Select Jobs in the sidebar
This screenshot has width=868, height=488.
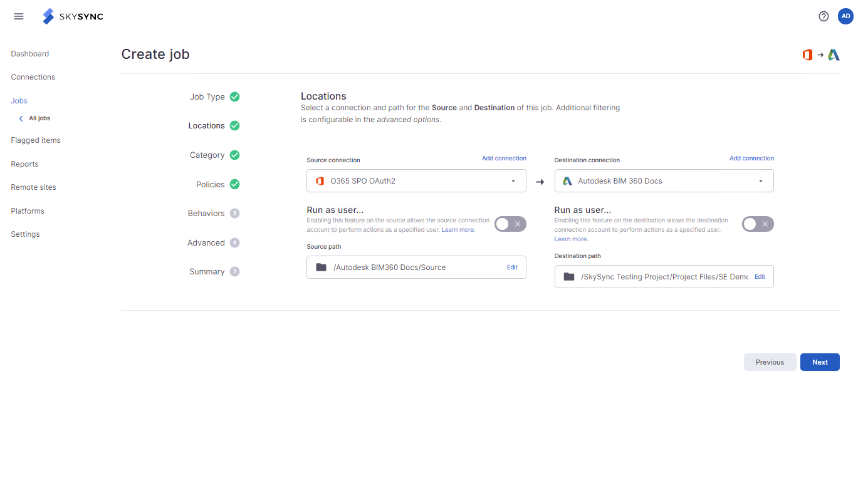(x=19, y=101)
